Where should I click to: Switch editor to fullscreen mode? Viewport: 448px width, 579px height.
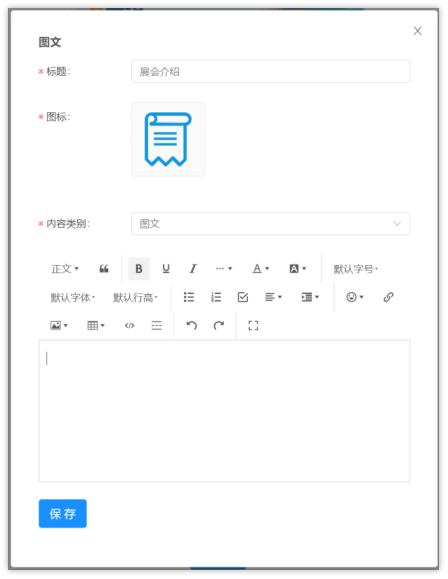253,326
